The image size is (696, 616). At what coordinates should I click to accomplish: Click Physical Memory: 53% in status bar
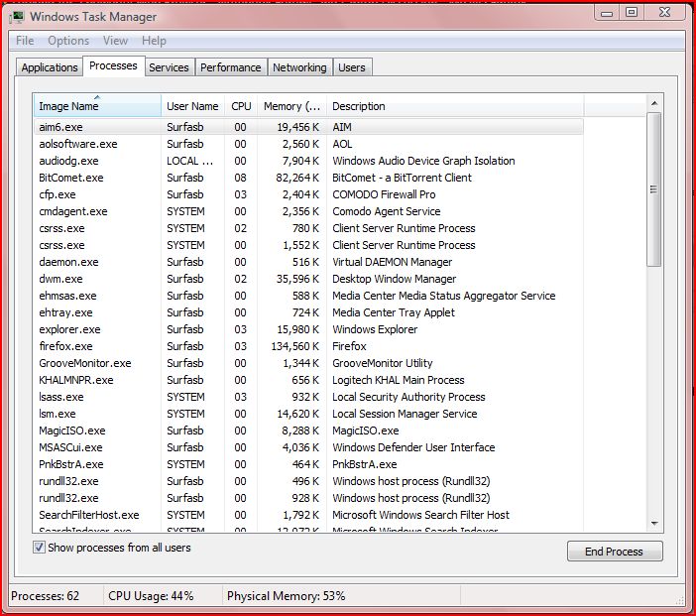[x=286, y=596]
